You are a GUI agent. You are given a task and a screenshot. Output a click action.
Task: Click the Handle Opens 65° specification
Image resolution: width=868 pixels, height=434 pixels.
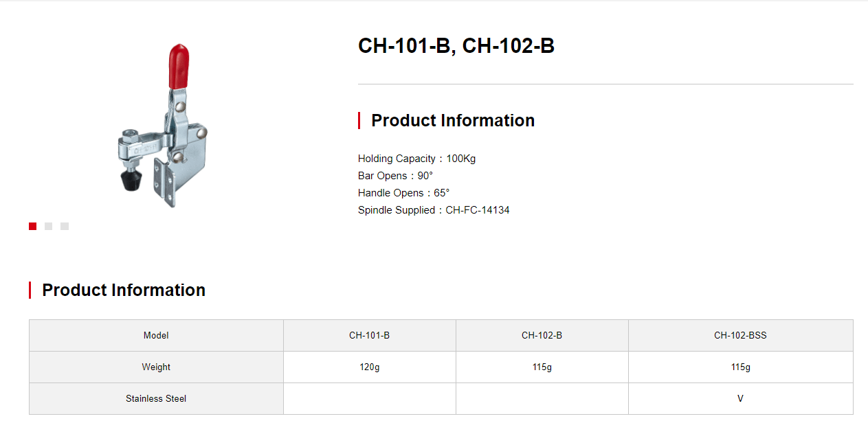[x=403, y=193]
